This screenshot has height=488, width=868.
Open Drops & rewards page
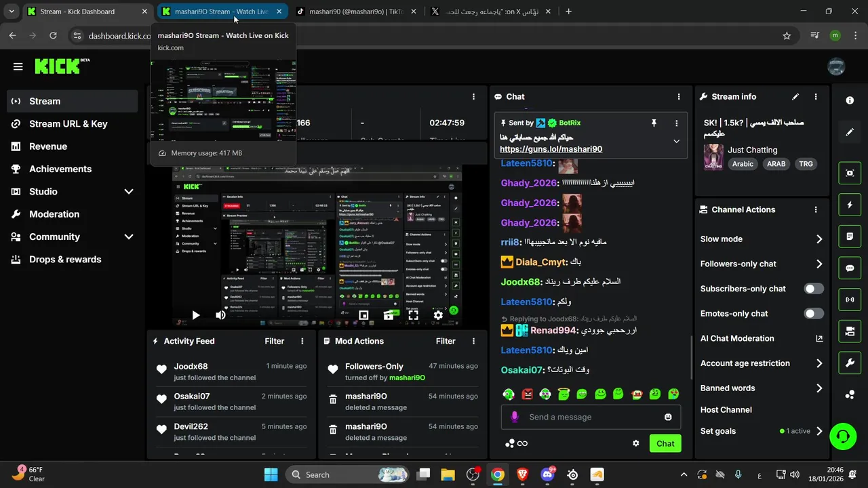(73, 260)
